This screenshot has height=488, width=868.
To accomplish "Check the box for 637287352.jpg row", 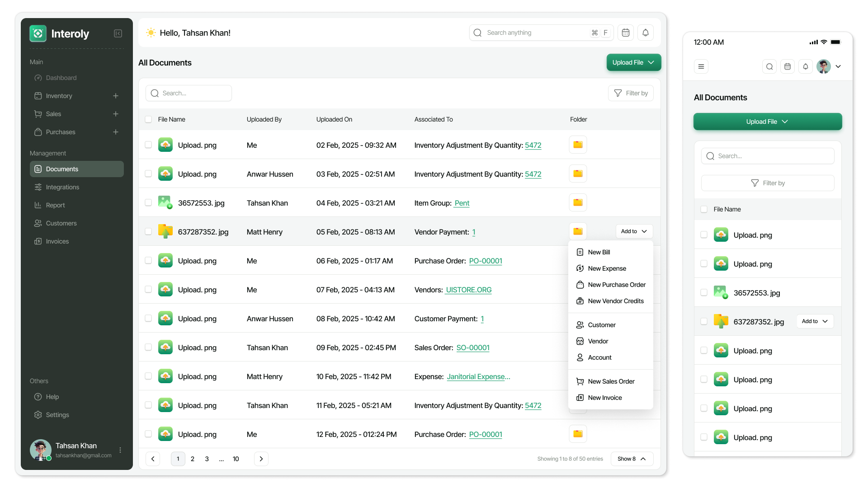I will click(148, 231).
